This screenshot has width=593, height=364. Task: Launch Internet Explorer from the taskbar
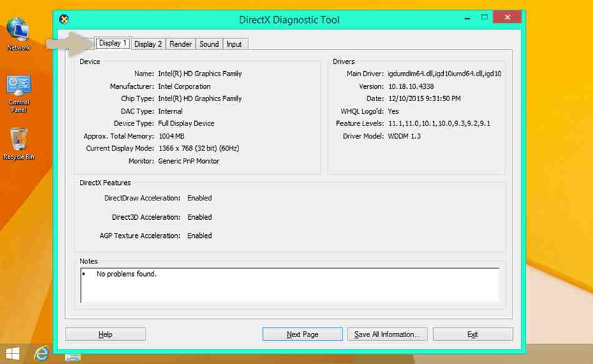(42, 355)
